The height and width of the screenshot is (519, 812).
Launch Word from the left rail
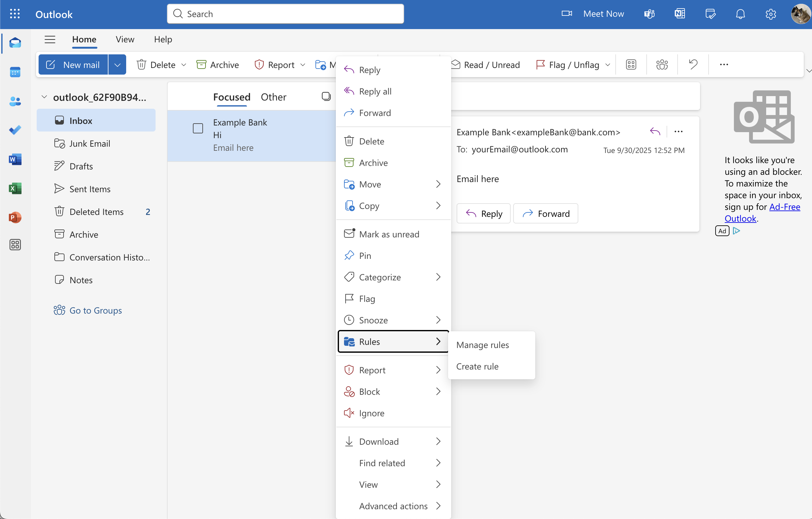click(15, 159)
